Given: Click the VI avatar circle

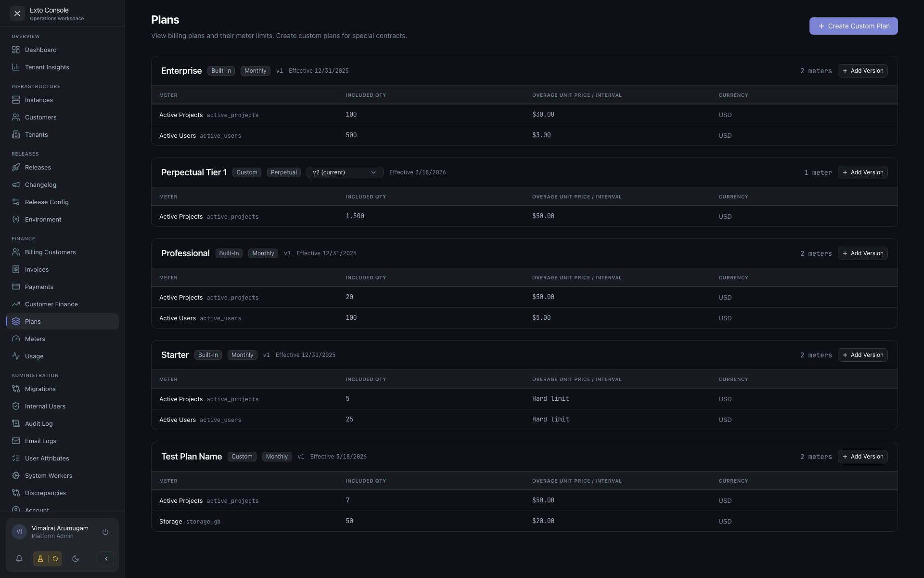Looking at the screenshot, I should [x=19, y=532].
